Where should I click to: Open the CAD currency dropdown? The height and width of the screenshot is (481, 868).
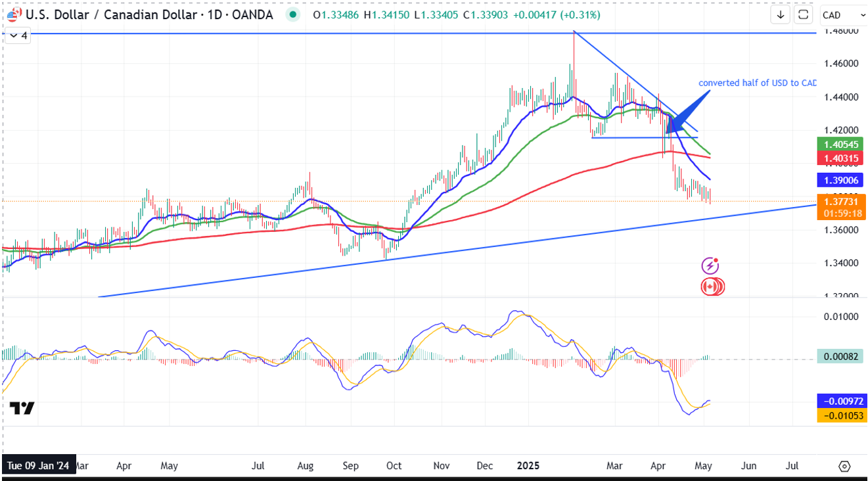pyautogui.click(x=842, y=15)
